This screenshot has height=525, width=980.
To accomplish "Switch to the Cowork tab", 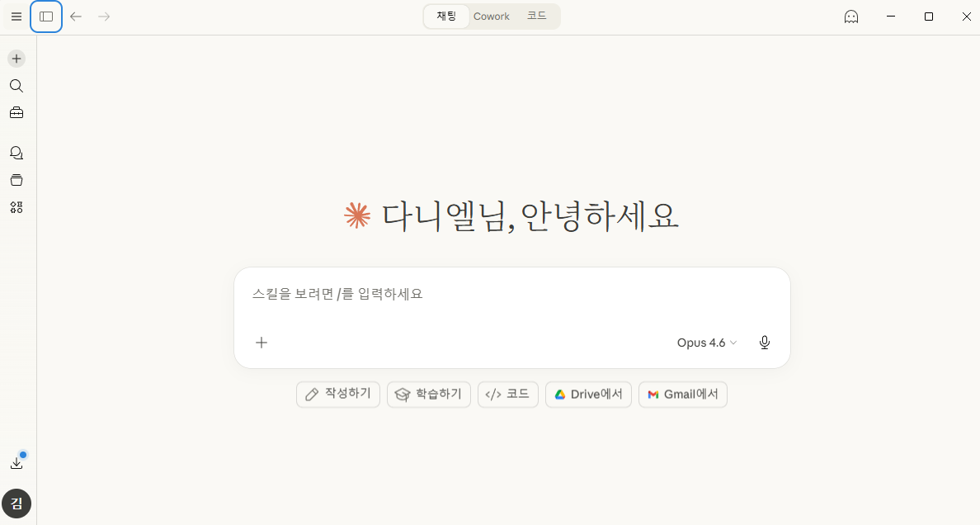I will coord(492,16).
